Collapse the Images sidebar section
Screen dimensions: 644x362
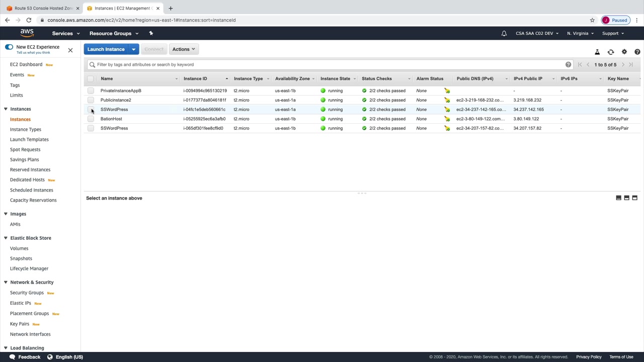coord(6,214)
